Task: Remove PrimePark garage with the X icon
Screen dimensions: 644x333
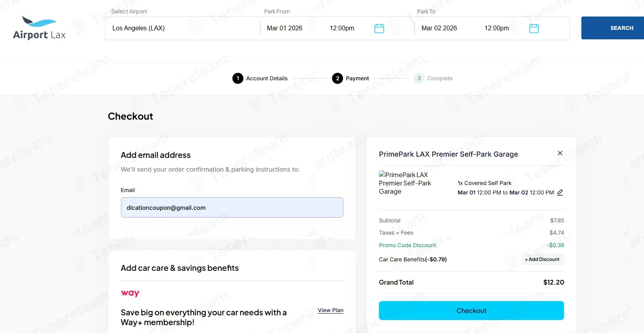Action: pyautogui.click(x=560, y=153)
